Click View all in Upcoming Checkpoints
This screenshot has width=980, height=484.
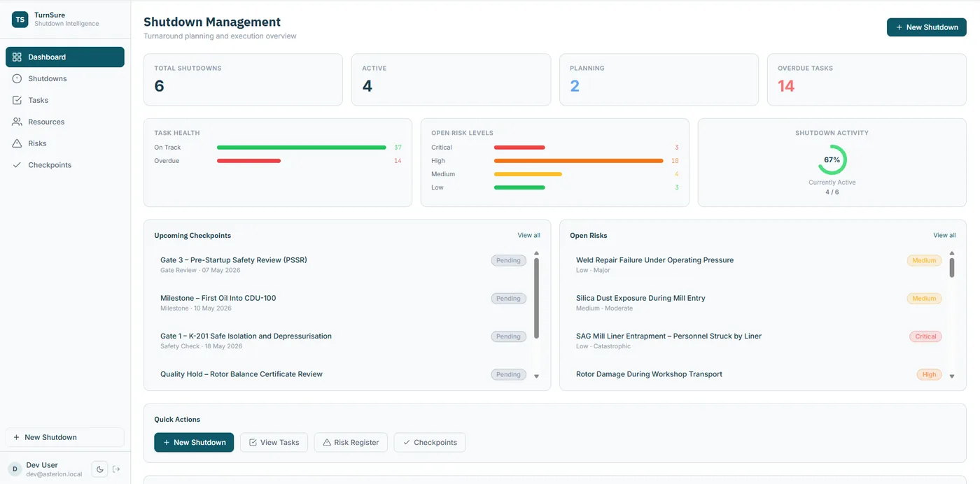(x=528, y=236)
